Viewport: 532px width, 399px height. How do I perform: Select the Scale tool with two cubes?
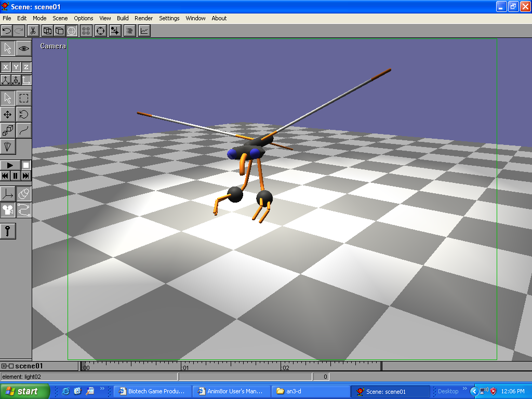(x=8, y=130)
